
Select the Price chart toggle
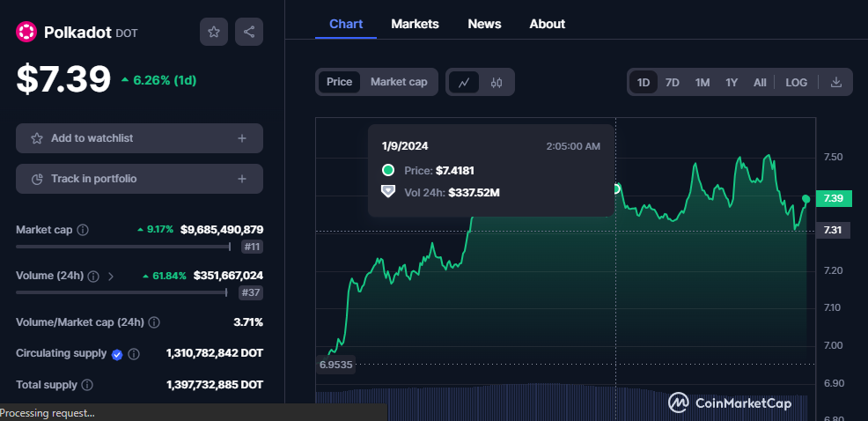click(x=339, y=82)
